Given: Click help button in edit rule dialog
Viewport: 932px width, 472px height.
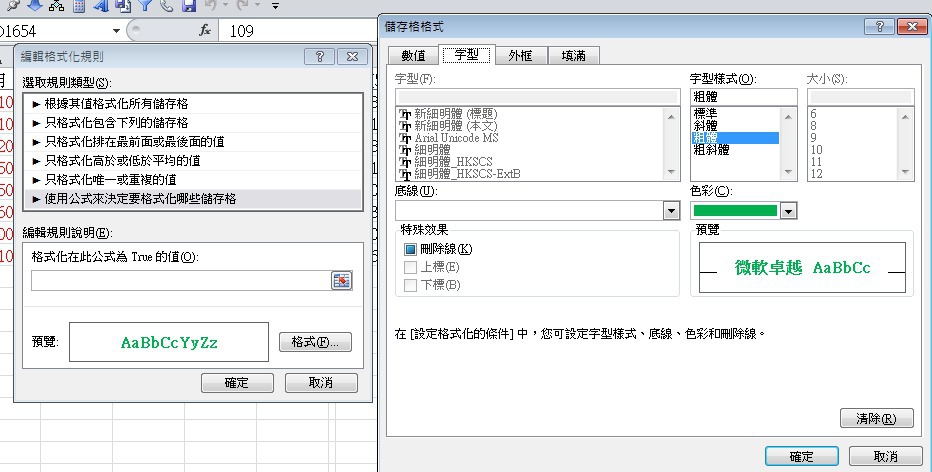Looking at the screenshot, I should 319,56.
